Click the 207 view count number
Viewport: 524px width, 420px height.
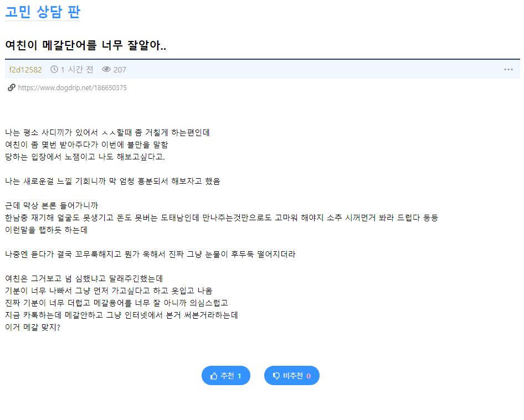[120, 70]
